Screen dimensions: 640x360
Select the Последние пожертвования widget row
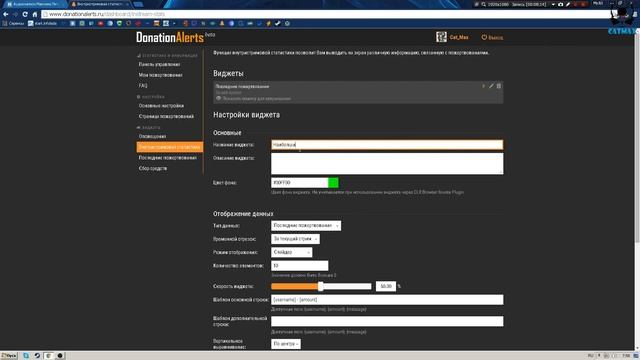[x=358, y=92]
